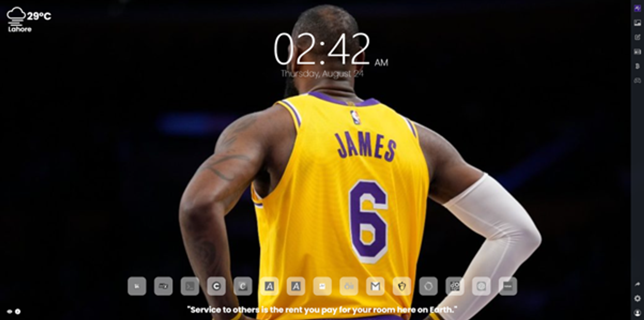Open the last dock shortcut with dark bar
The image size is (644, 320).
[508, 286]
